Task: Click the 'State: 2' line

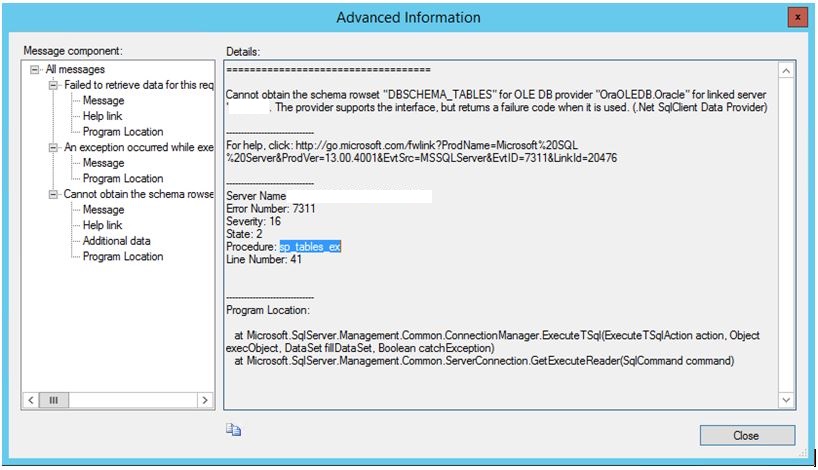Action: [244, 234]
